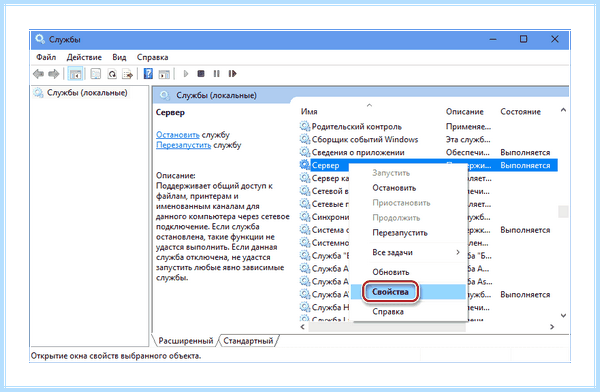Image resolution: width=600 pixels, height=392 pixels.
Task: Choose Остановить in the context menu
Action: (x=394, y=188)
